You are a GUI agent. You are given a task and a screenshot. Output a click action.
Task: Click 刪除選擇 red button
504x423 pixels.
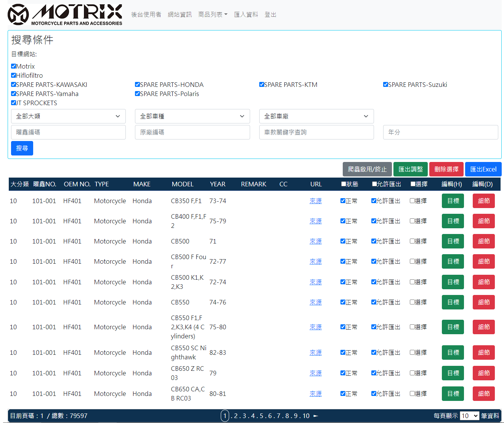coord(446,169)
